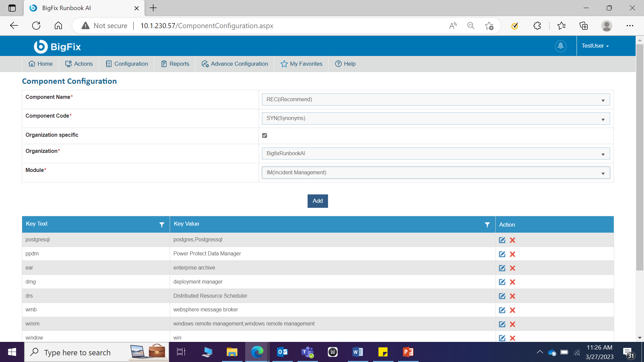This screenshot has width=644, height=362.
Task: Edit the wmb synonym row
Action: 502,310
